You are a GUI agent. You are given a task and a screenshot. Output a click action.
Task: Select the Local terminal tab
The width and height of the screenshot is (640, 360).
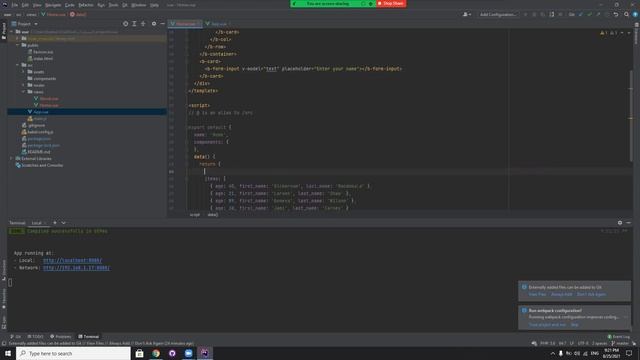pyautogui.click(x=37, y=223)
